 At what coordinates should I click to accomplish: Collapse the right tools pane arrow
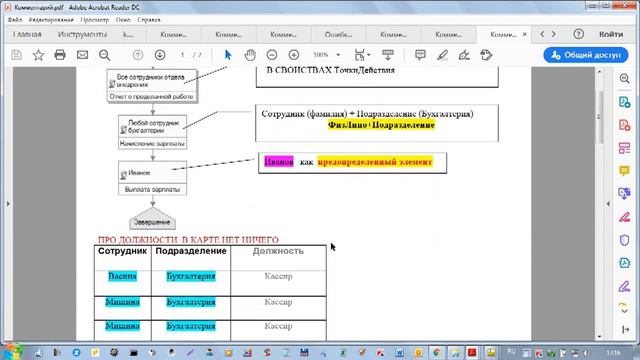click(x=608, y=203)
